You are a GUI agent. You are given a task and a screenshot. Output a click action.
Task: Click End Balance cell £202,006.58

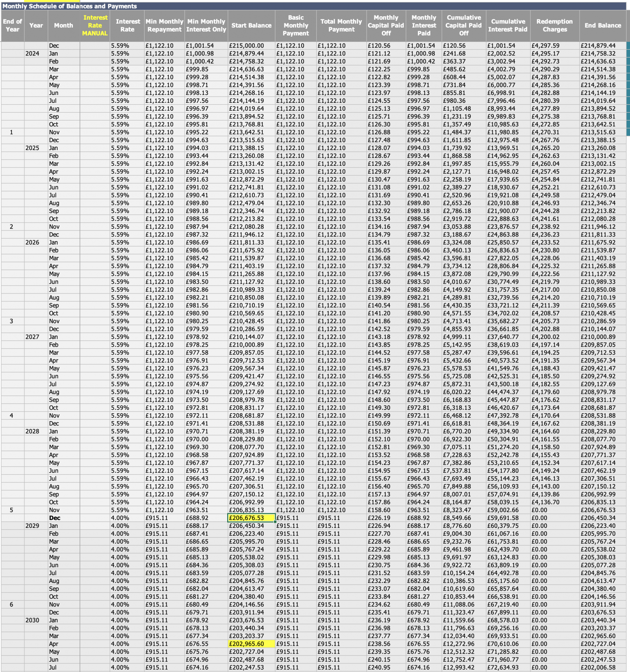(x=602, y=668)
